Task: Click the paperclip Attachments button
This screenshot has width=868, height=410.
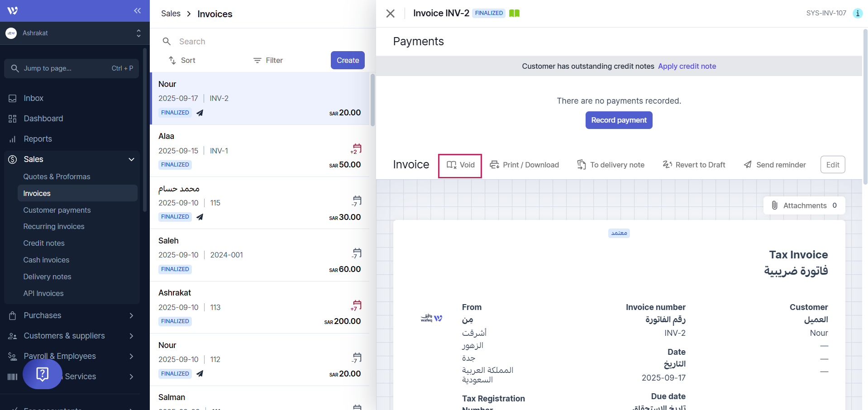Action: pos(804,205)
